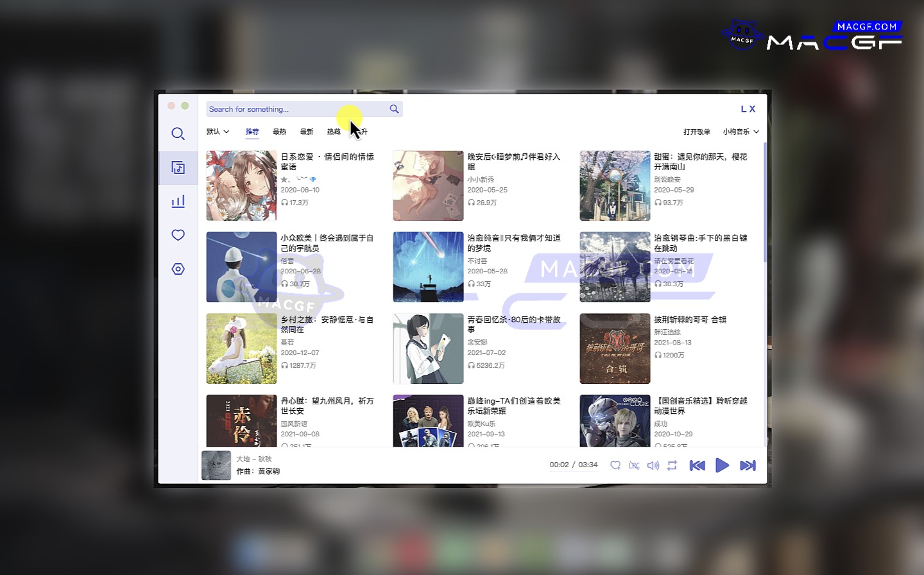Toggle the loop playback mode icon
The image size is (924, 575).
pos(672,465)
